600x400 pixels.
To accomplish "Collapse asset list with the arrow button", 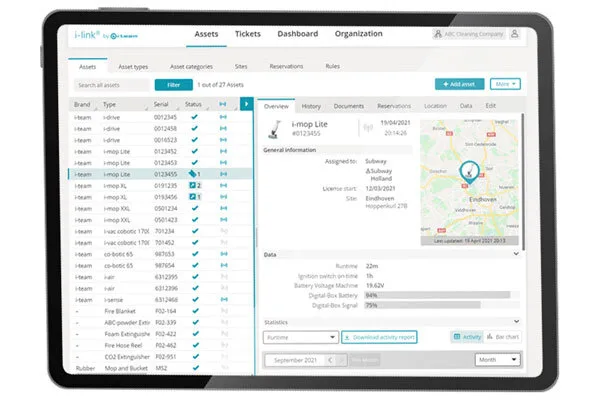I will [x=246, y=104].
